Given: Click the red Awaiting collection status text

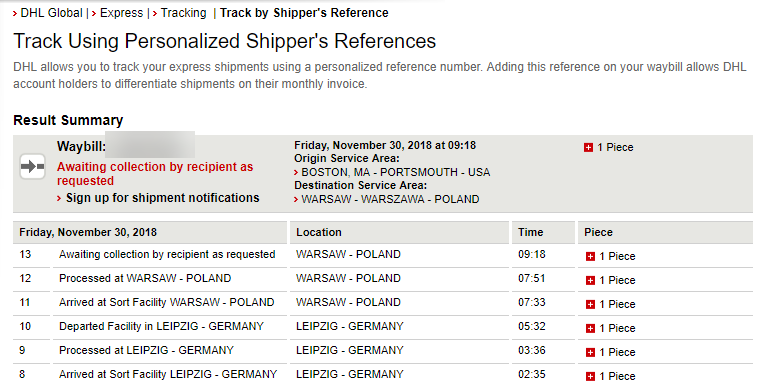Looking at the screenshot, I should pyautogui.click(x=155, y=174).
